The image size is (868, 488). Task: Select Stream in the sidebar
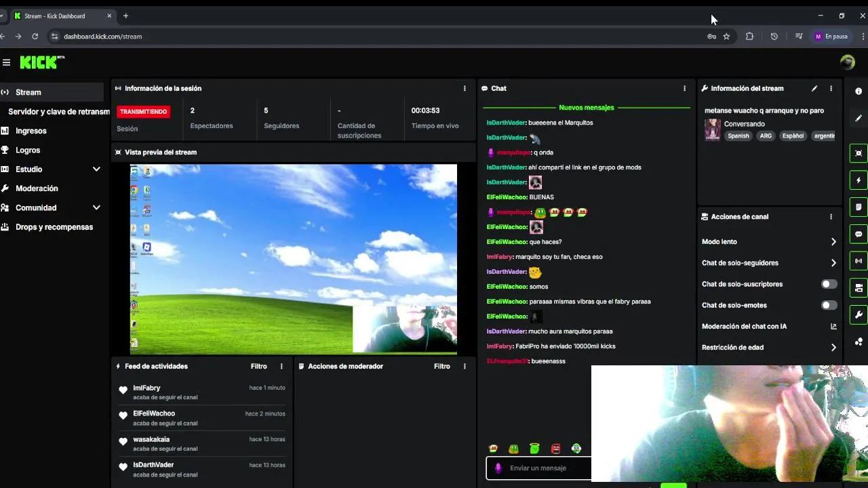click(52, 92)
